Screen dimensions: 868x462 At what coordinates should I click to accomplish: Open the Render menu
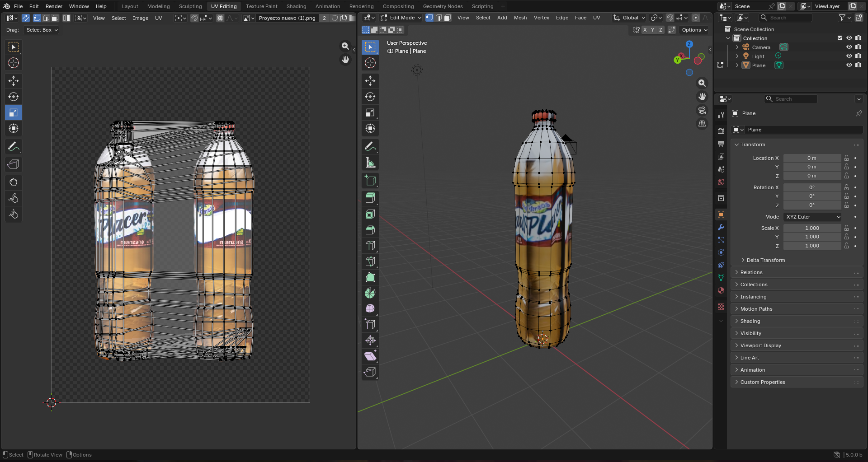coord(54,6)
